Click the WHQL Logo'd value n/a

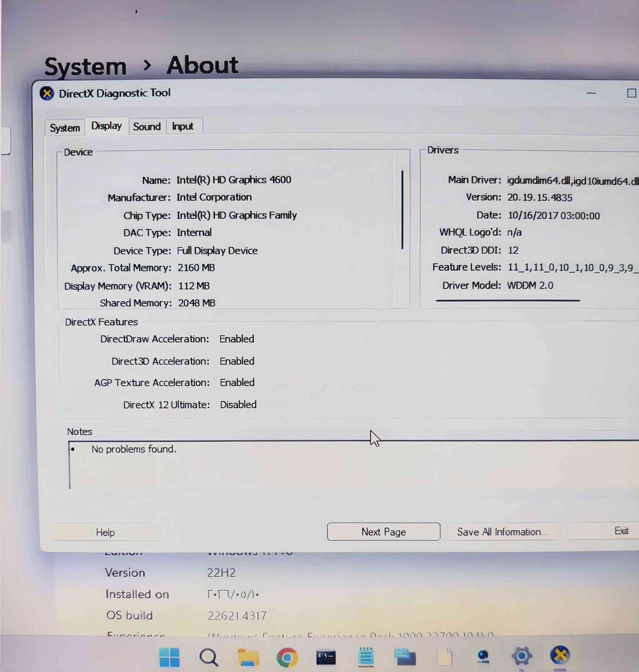tap(514, 232)
